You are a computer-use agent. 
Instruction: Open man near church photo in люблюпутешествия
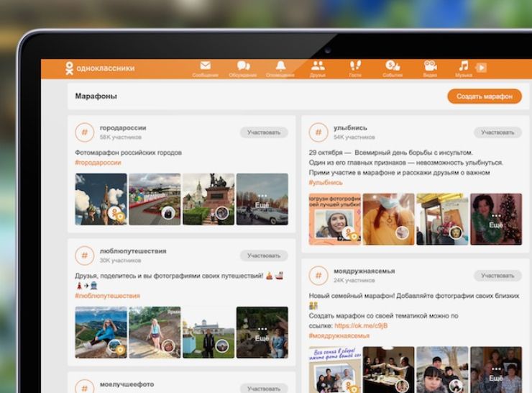pyautogui.click(x=208, y=333)
